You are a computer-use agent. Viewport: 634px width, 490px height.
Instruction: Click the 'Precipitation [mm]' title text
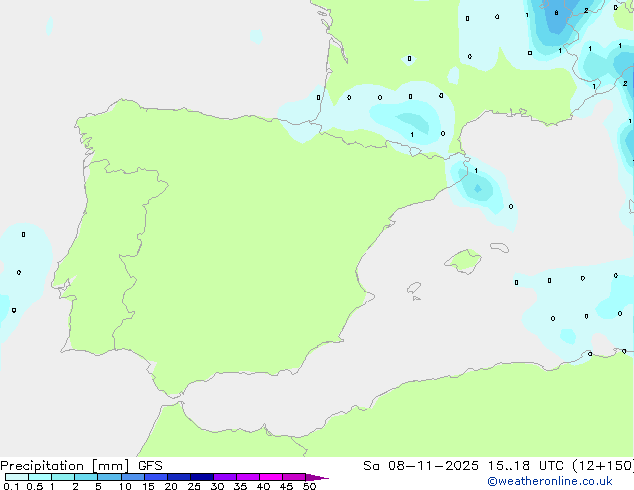[x=65, y=466]
